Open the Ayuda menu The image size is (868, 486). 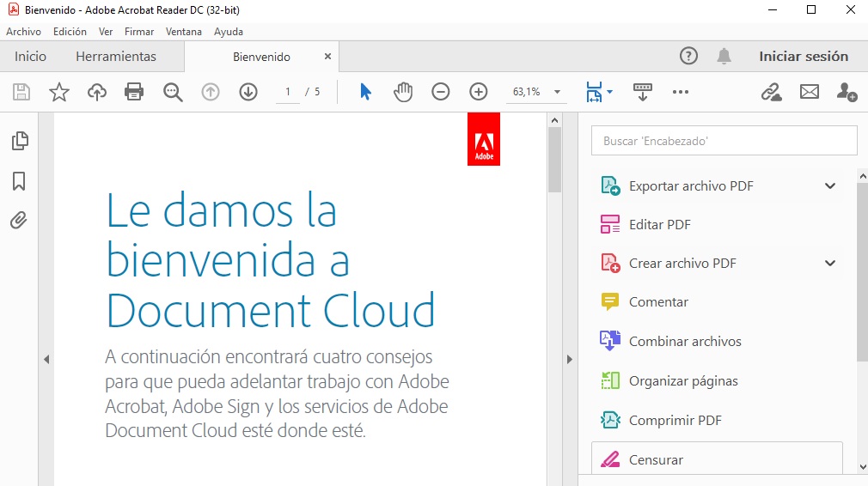pyautogui.click(x=229, y=32)
